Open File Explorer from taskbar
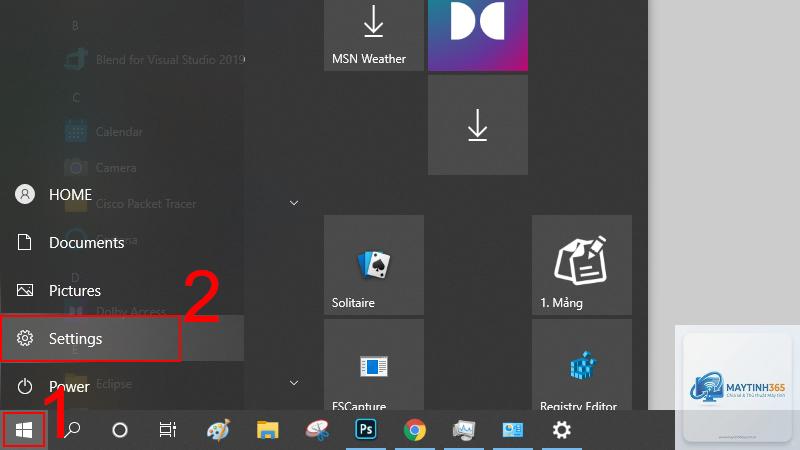Viewport: 800px width, 450px height. click(267, 430)
